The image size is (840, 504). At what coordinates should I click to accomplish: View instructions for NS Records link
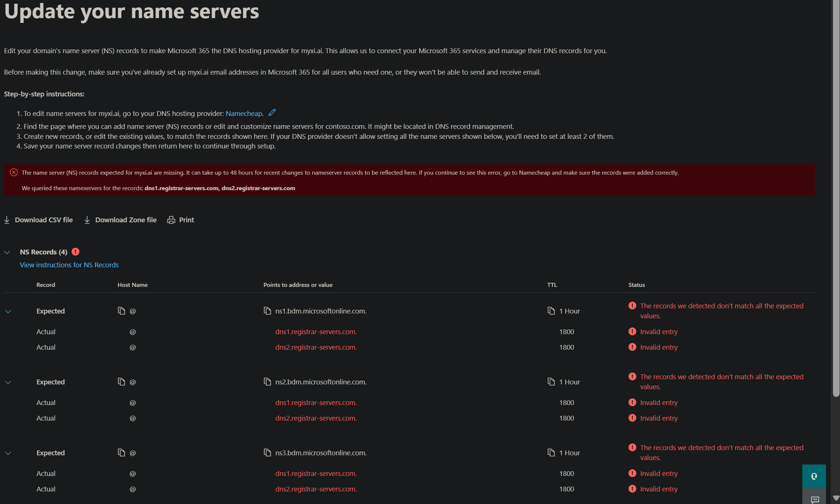click(69, 265)
